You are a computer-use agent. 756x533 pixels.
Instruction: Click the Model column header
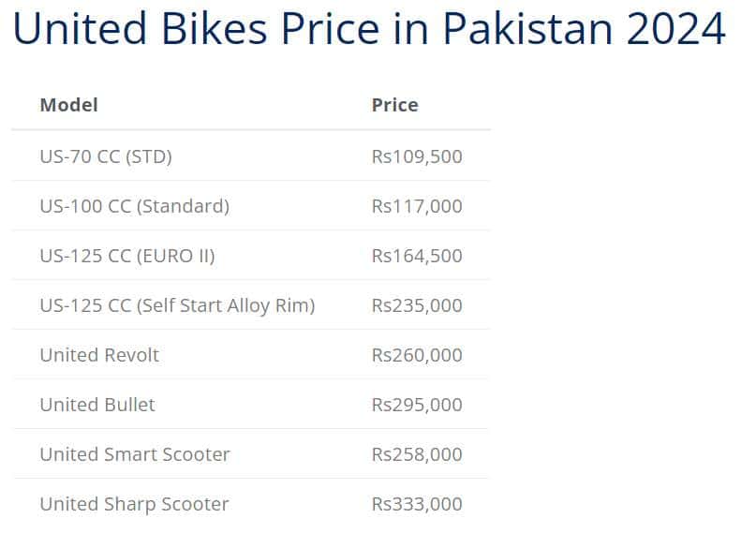[68, 105]
